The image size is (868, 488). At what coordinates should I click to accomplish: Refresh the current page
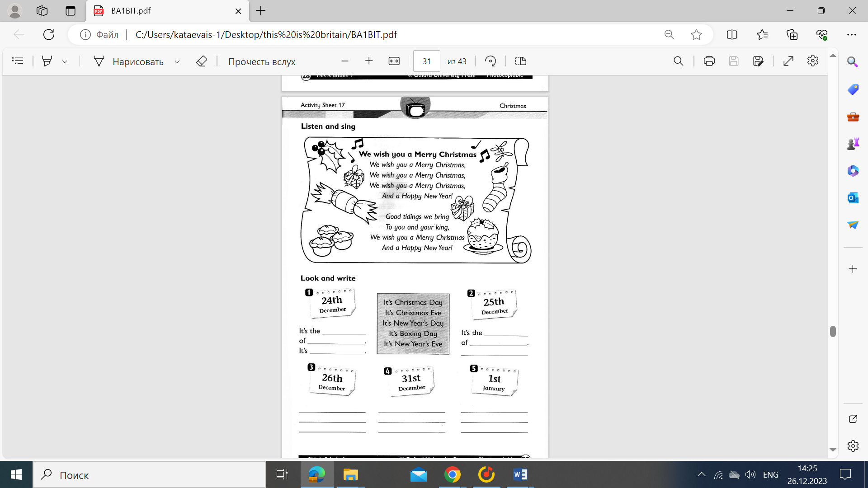pos(49,34)
